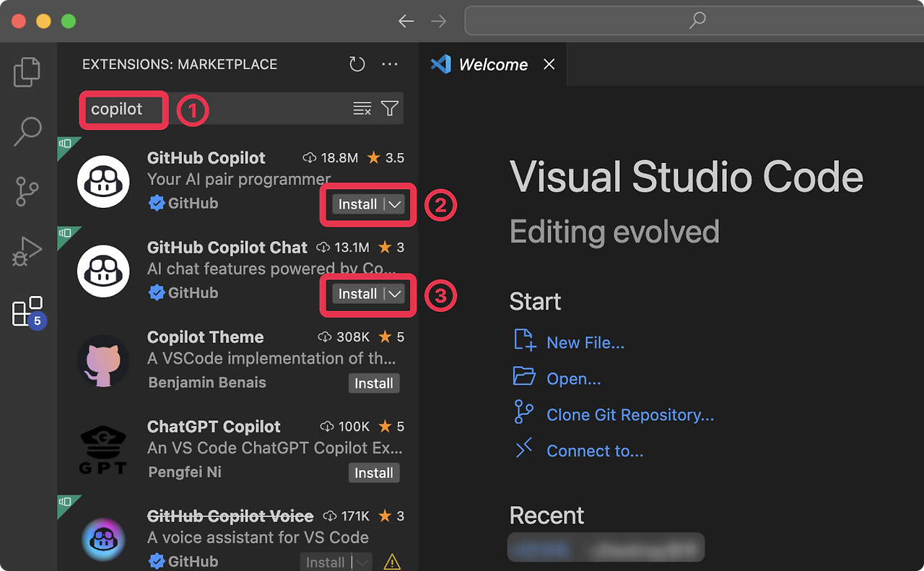Viewport: 924px width, 571px height.
Task: Click the New File link on Welcome page
Action: [x=585, y=342]
